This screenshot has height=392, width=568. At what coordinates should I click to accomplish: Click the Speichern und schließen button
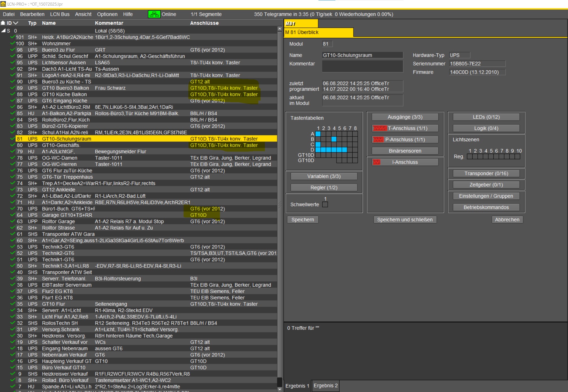click(x=405, y=219)
